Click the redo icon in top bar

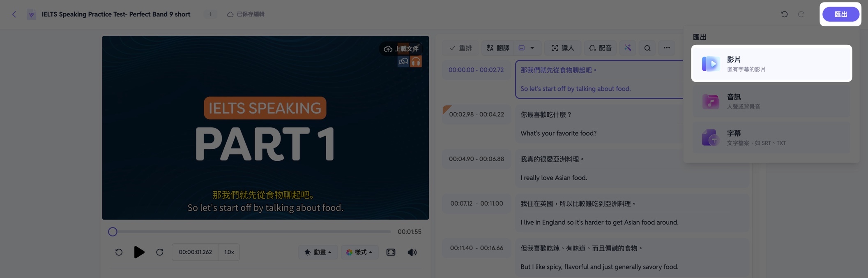pyautogui.click(x=801, y=14)
